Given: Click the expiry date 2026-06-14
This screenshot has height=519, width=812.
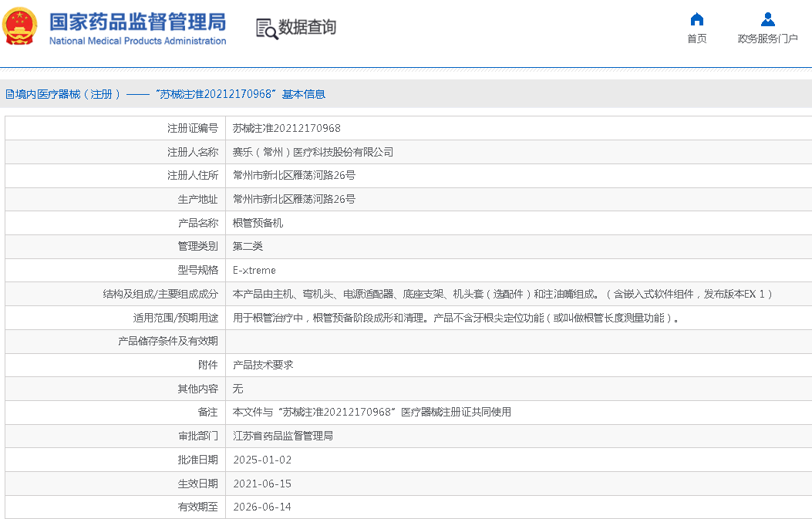Looking at the screenshot, I should tap(261, 507).
